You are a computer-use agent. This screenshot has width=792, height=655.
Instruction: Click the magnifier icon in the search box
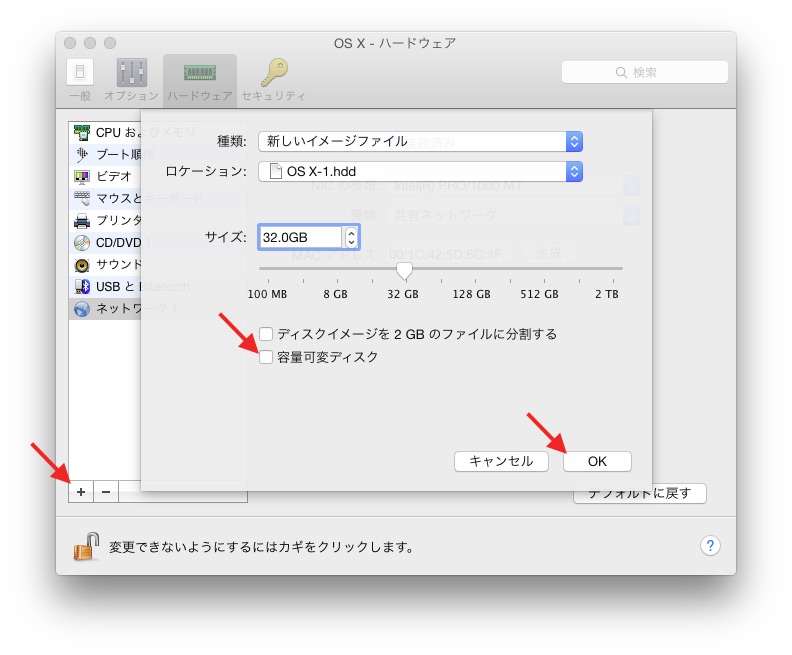621,72
